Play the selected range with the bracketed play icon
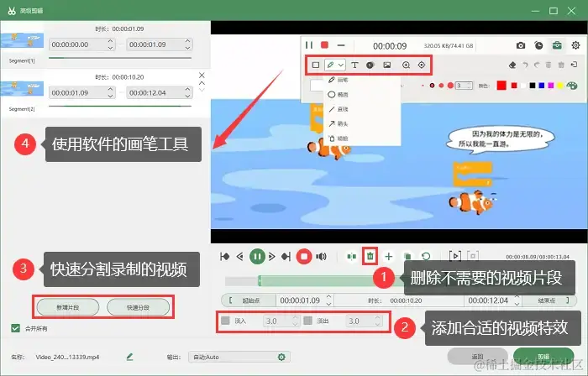The width and height of the screenshot is (588, 376). pos(455,256)
